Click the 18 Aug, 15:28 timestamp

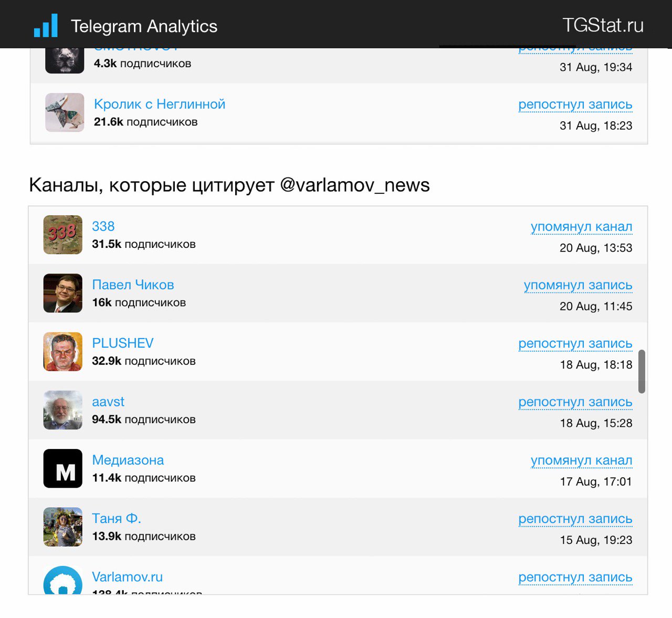[x=596, y=423]
